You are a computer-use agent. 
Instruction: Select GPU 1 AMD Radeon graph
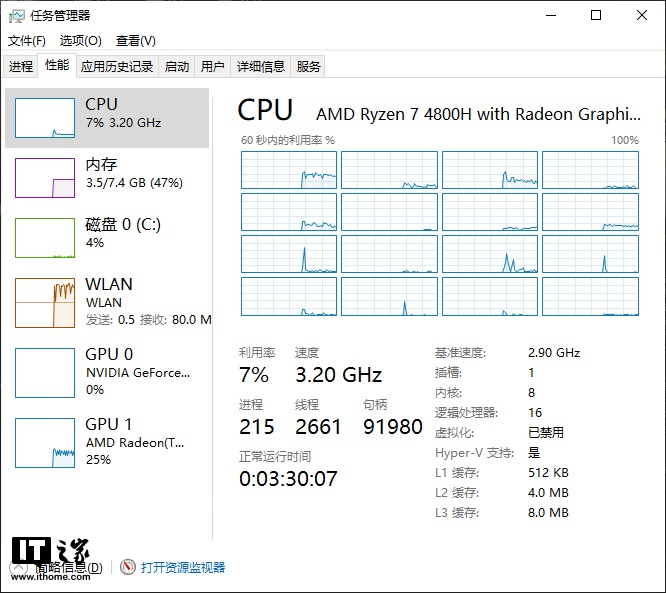[44, 442]
